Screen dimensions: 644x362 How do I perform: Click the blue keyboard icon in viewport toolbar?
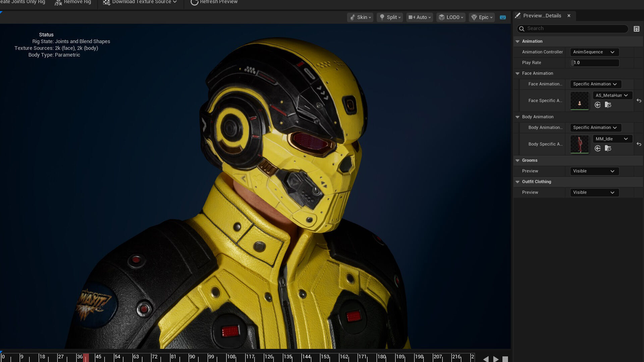coord(502,17)
